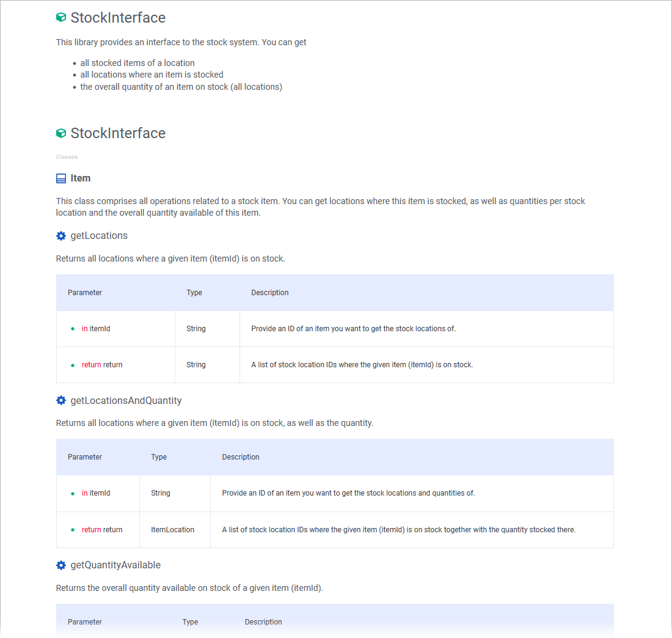
Task: Click the gear icon beside getQuantityAvailable
Action: pos(61,565)
